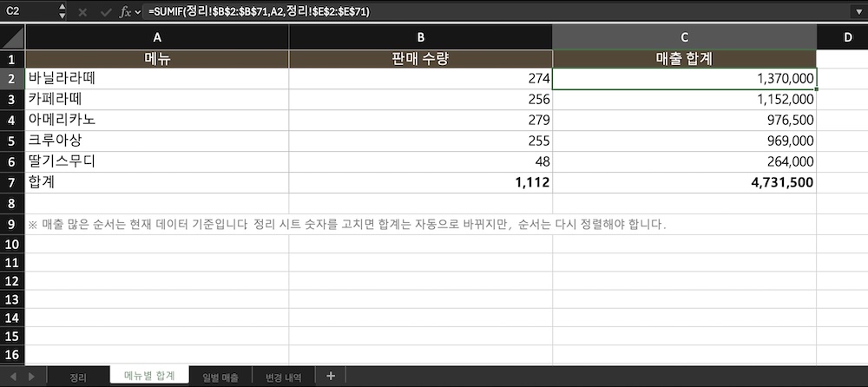Switch to the 정리 sheet tab

pos(77,377)
